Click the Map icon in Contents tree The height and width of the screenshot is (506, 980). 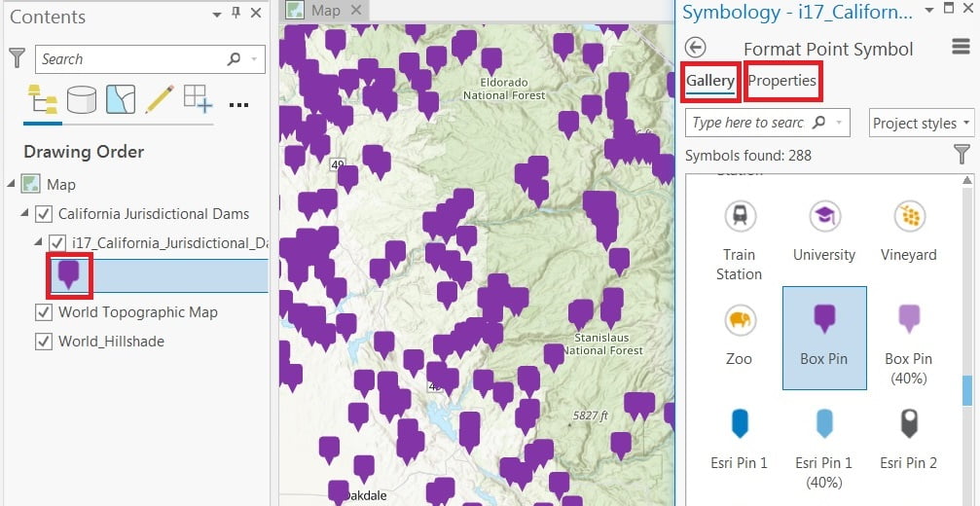point(30,184)
